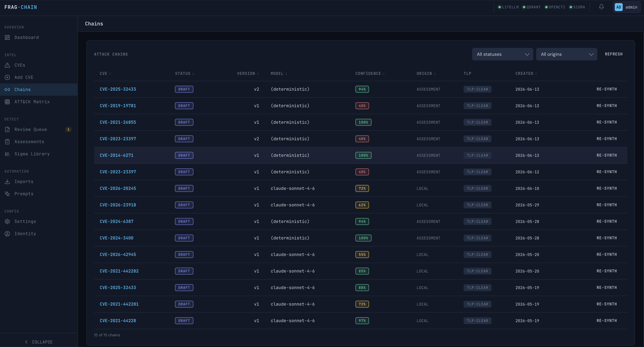Sort by the CONFIDENCE column header

pyautogui.click(x=370, y=73)
